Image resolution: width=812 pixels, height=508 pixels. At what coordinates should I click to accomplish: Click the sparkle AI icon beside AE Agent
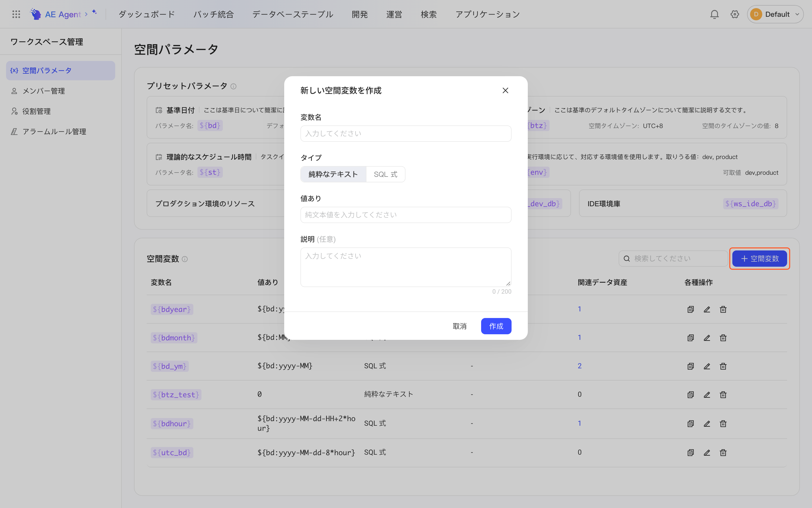point(94,12)
